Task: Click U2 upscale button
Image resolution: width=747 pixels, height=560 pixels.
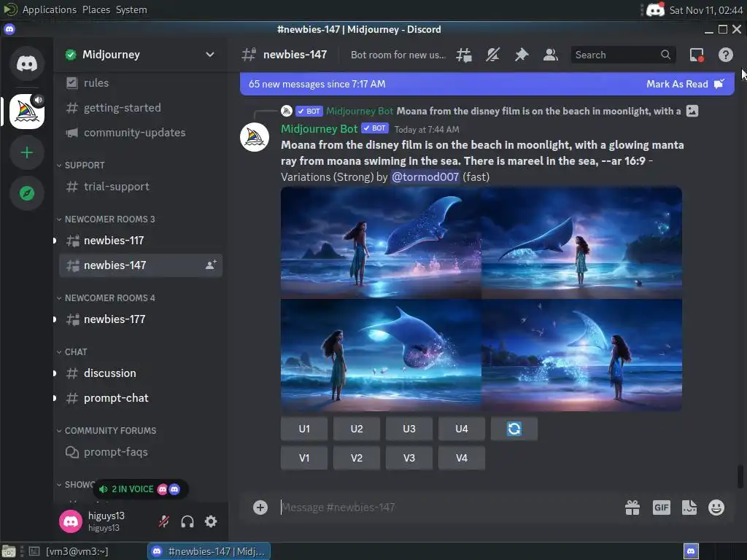Action: coord(356,429)
